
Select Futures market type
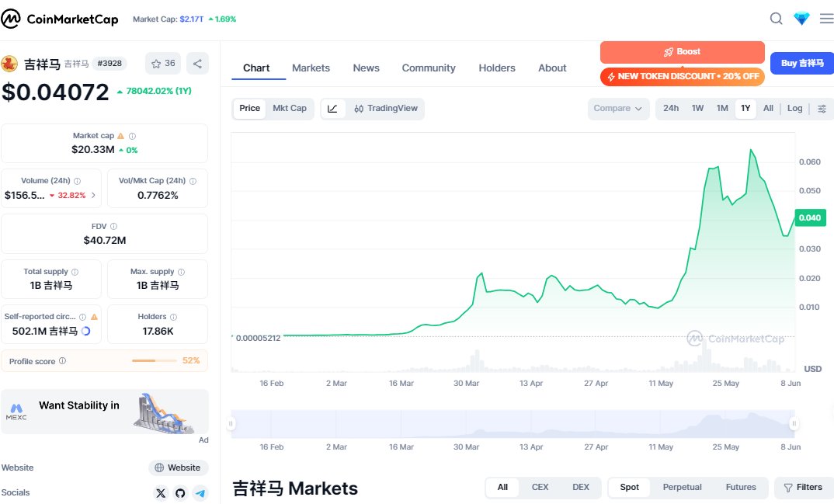pyautogui.click(x=740, y=488)
